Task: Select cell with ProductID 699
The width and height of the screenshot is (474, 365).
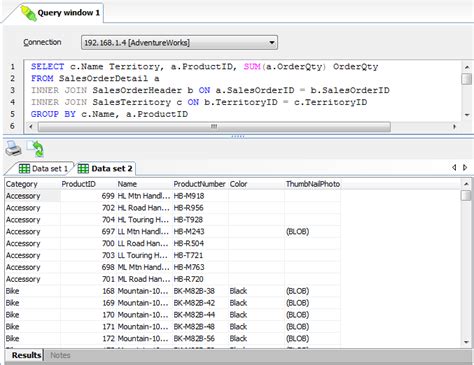Action: [88, 196]
